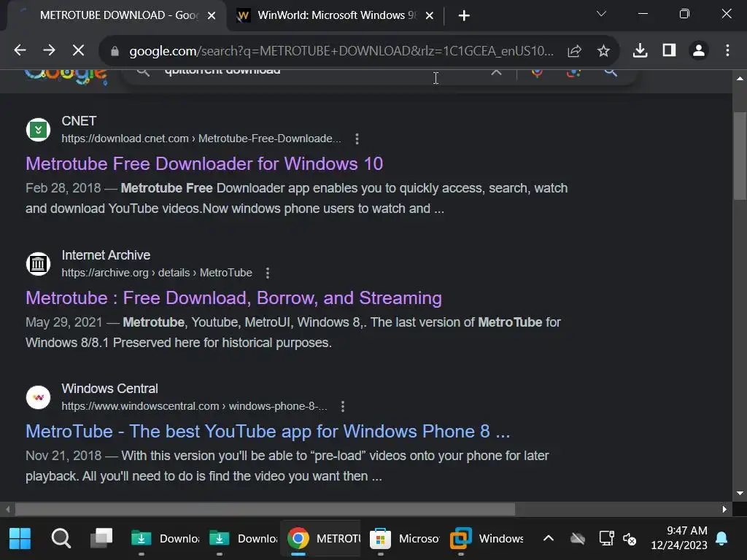This screenshot has width=747, height=560.
Task: Open Windows taskbar search
Action: click(61, 539)
